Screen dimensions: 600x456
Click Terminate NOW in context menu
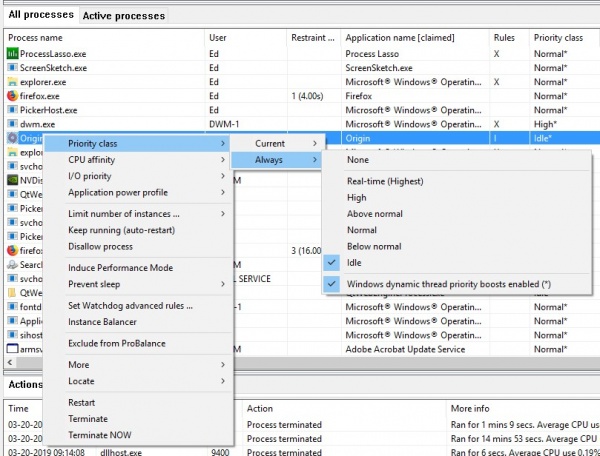tap(99, 435)
